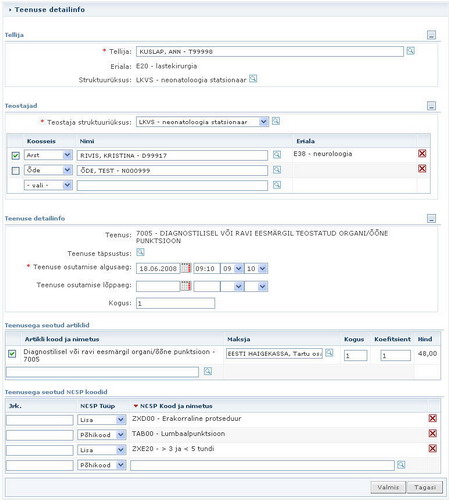Search payer next to EESTI HAIGEKASSA field
The width and height of the screenshot is (449, 500).
329,353
